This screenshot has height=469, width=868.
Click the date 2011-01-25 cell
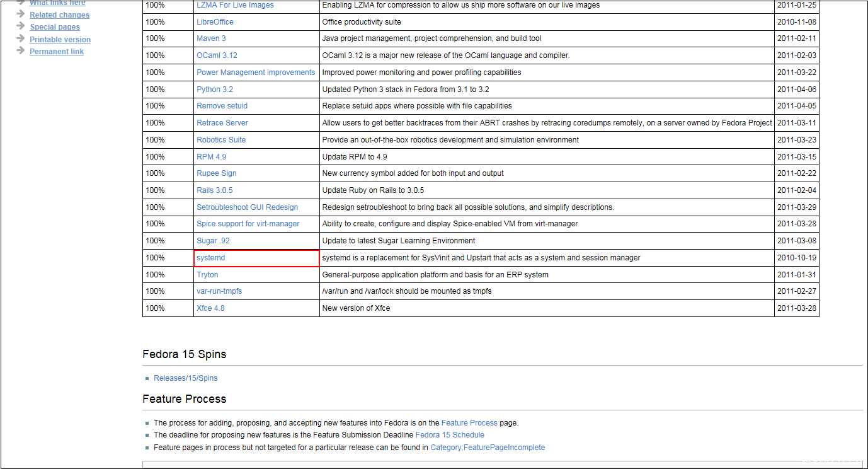pos(797,5)
